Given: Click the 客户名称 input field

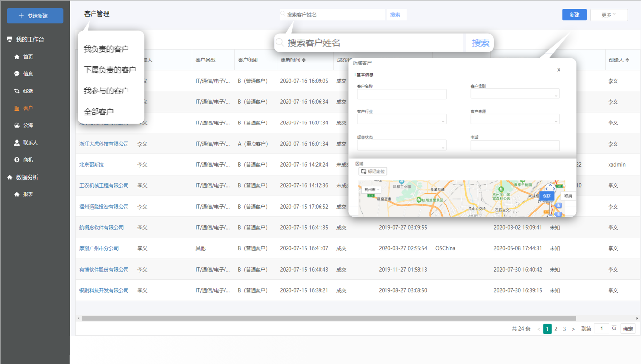Looking at the screenshot, I should point(401,94).
